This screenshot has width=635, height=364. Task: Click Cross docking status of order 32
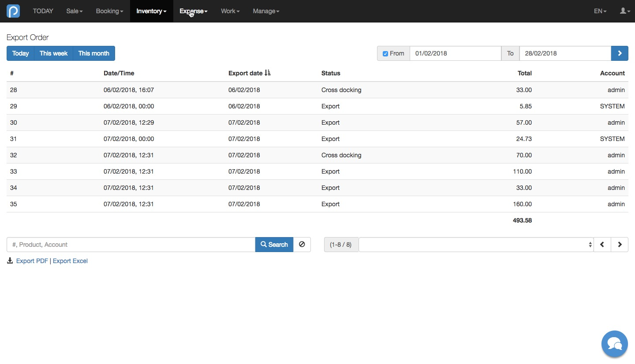[341, 155]
